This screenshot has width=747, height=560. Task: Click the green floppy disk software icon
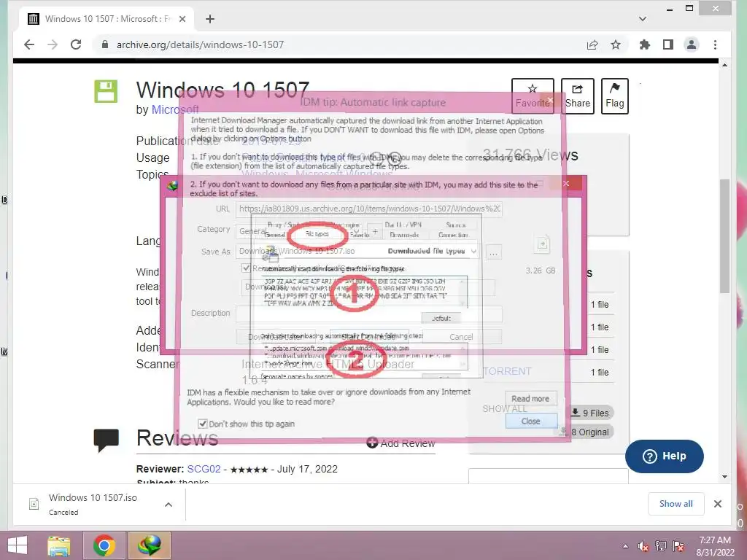(106, 91)
